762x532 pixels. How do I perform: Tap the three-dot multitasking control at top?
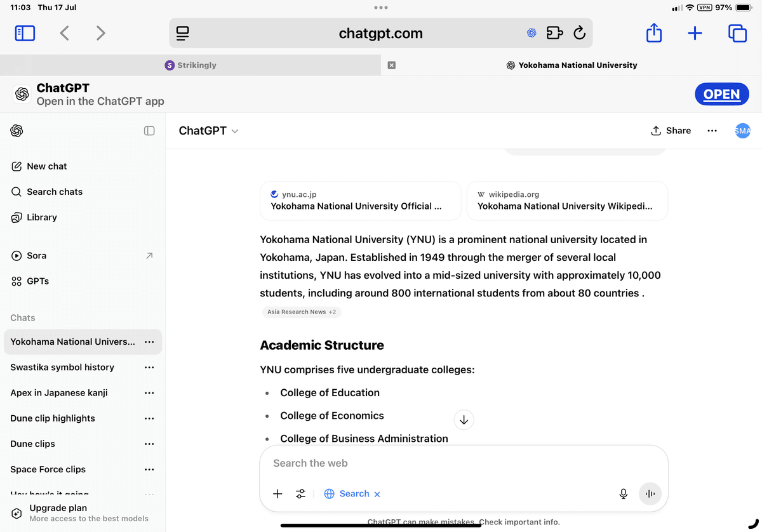click(381, 8)
